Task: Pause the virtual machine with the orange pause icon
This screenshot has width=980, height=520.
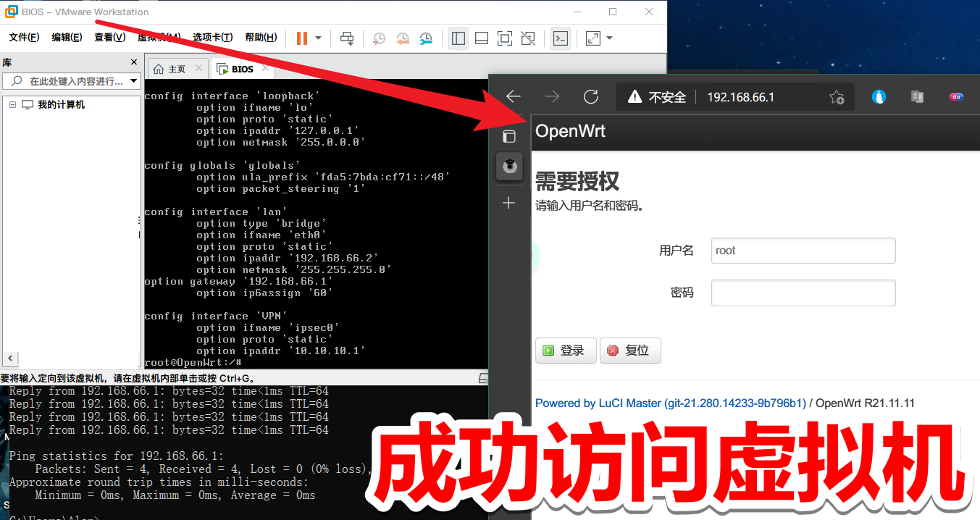Action: [x=302, y=38]
